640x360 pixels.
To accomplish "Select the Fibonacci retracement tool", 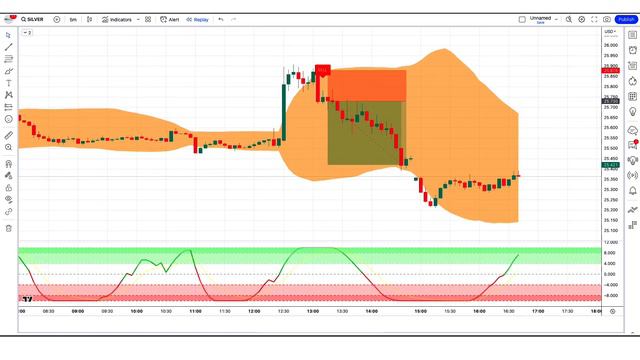I will click(x=9, y=59).
